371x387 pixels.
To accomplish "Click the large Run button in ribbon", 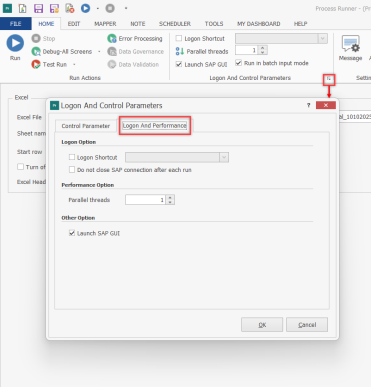I will coord(15,48).
